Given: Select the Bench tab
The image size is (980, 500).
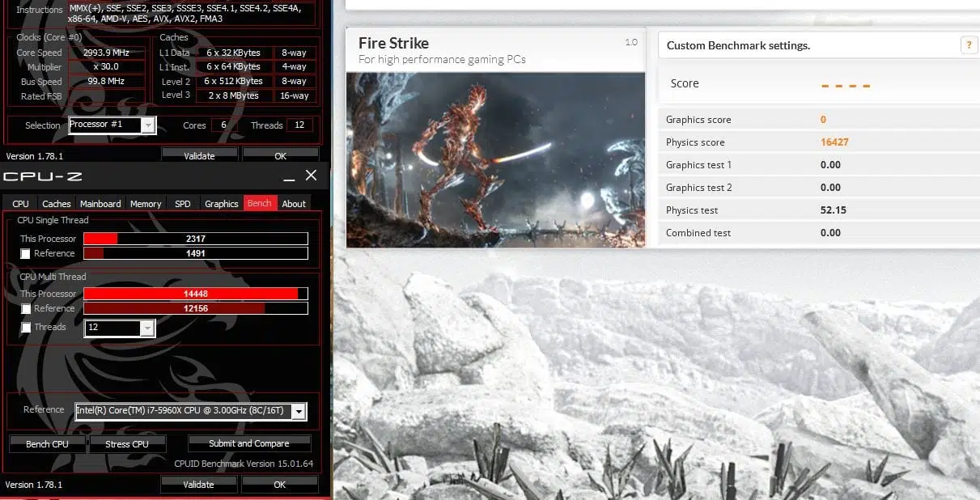Looking at the screenshot, I should 260,203.
